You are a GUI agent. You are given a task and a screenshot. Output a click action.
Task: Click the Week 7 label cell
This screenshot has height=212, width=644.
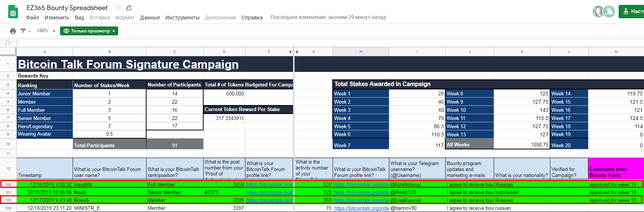[361, 144]
